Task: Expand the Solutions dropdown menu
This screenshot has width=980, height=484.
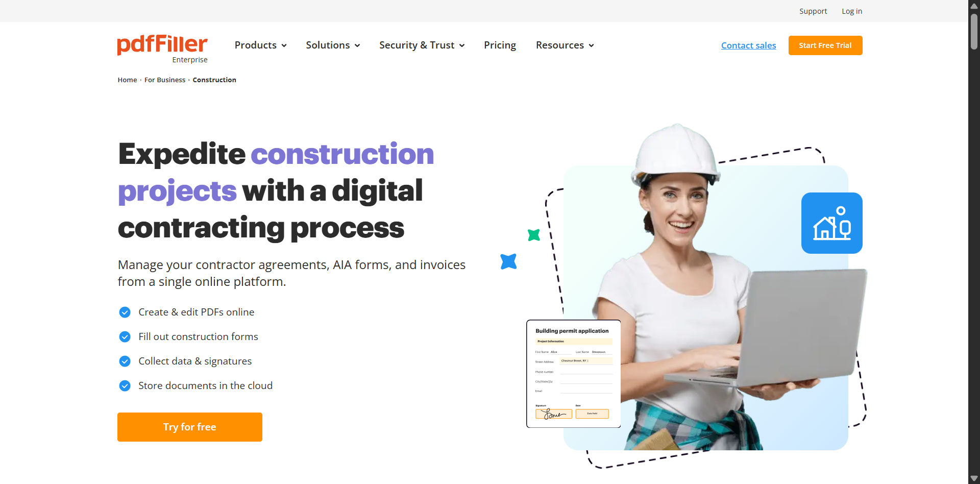Action: click(333, 45)
